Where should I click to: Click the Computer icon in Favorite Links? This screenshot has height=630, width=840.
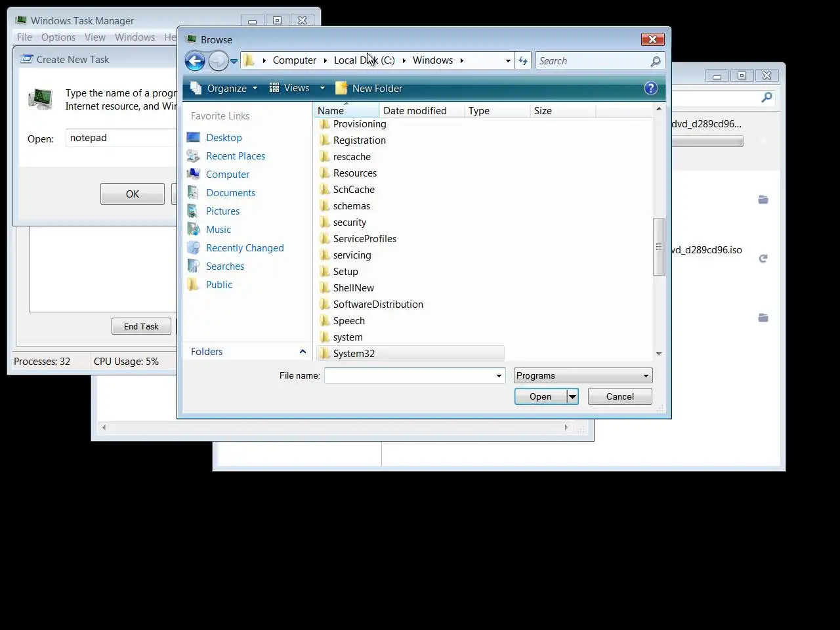coord(194,174)
